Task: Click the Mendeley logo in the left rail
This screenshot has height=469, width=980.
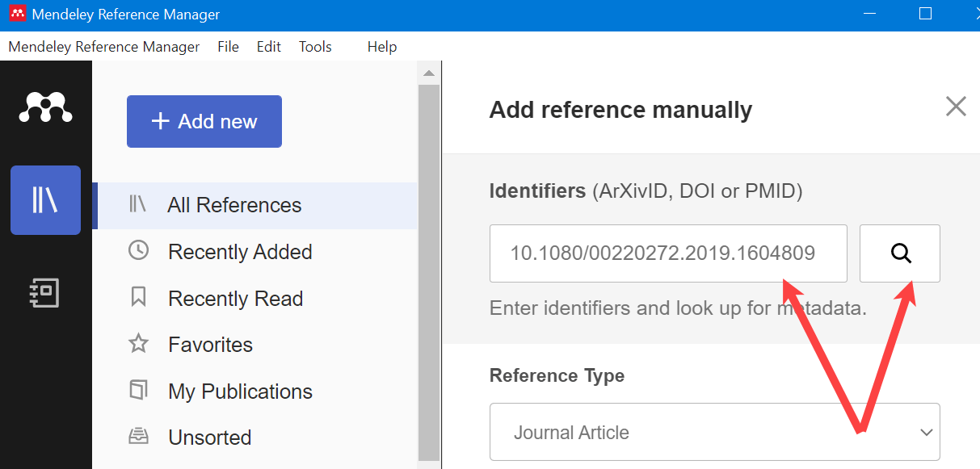Action: click(45, 107)
